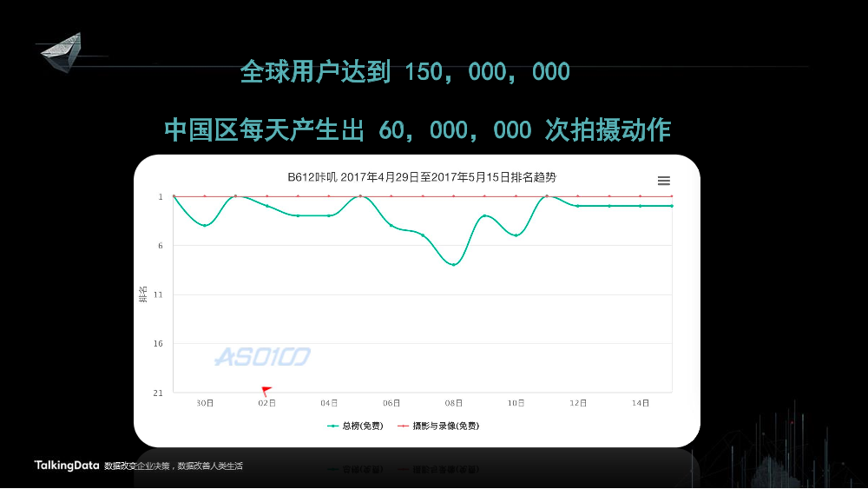This screenshot has height=489, width=868.
Task: Click the paper-boat logo icon
Action: [x=62, y=52]
